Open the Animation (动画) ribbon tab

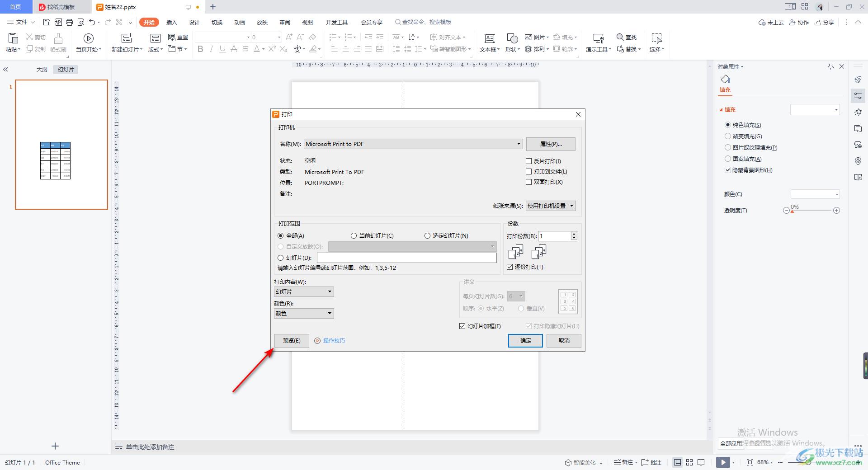tap(240, 22)
